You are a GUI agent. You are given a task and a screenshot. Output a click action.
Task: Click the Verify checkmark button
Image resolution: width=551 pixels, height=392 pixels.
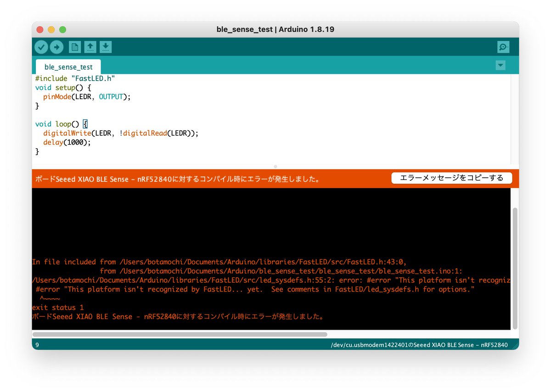coord(41,47)
